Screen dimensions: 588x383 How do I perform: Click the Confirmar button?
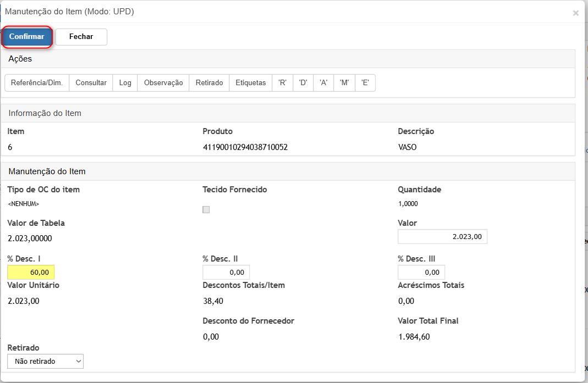[x=27, y=37]
